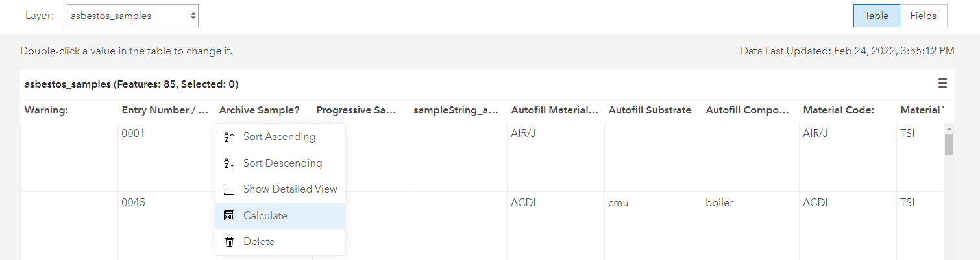Click the Sort Descending icon
The height and width of the screenshot is (260, 980).
(228, 163)
